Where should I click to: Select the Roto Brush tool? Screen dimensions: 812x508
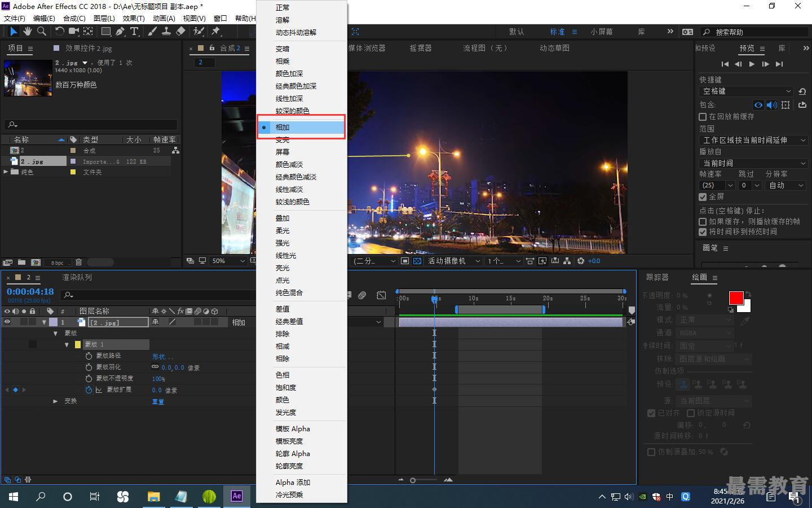pyautogui.click(x=198, y=32)
